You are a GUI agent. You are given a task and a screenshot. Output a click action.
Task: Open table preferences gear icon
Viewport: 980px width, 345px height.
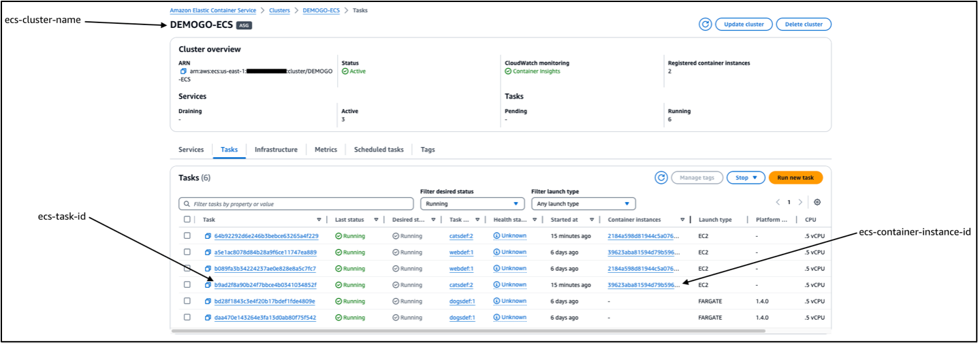[817, 202]
